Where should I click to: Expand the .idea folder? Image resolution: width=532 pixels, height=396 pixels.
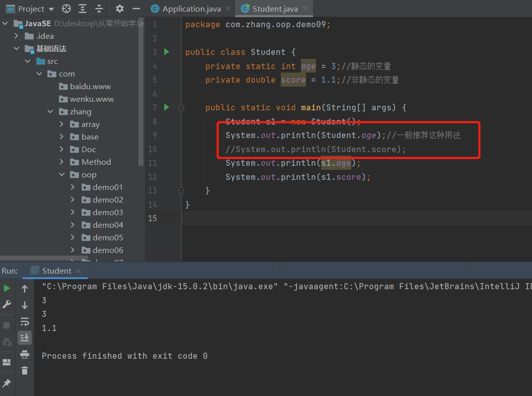coord(16,36)
